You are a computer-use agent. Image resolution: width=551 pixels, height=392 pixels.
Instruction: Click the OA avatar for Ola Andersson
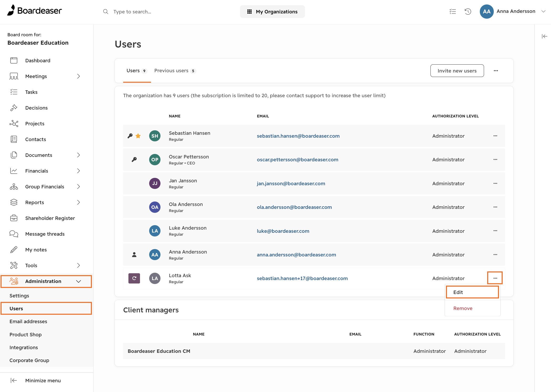click(x=155, y=207)
